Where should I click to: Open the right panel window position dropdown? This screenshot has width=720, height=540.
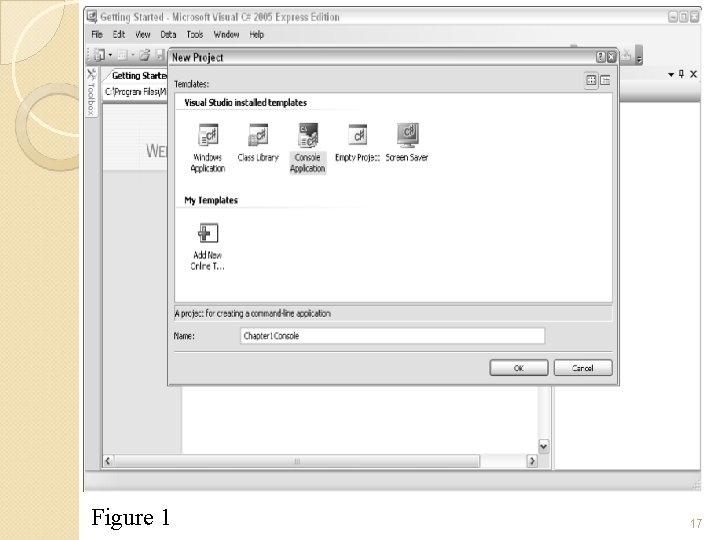click(671, 74)
